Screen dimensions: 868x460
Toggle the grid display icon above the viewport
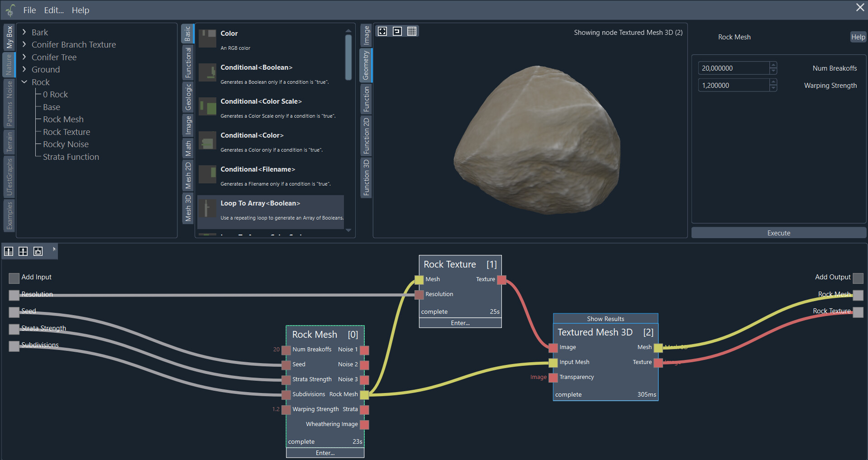coord(412,31)
